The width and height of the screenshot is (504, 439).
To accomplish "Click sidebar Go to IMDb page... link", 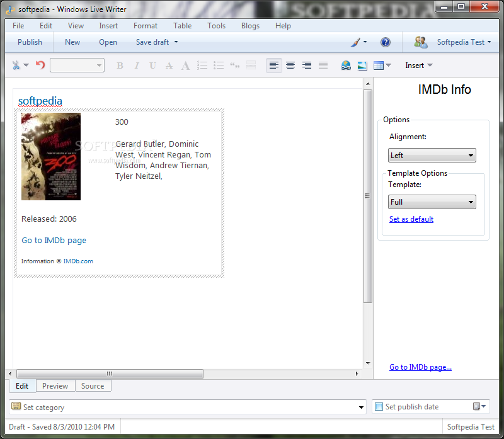I will point(420,367).
